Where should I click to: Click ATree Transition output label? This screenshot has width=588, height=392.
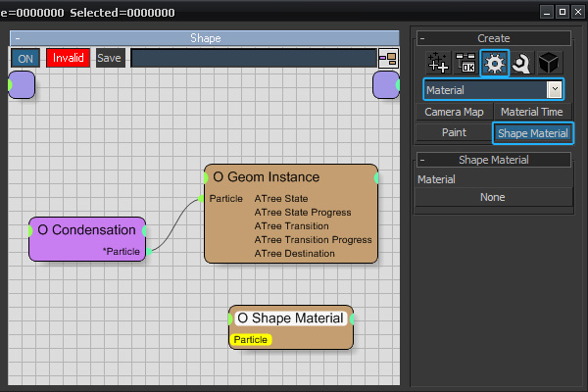pyautogui.click(x=291, y=226)
